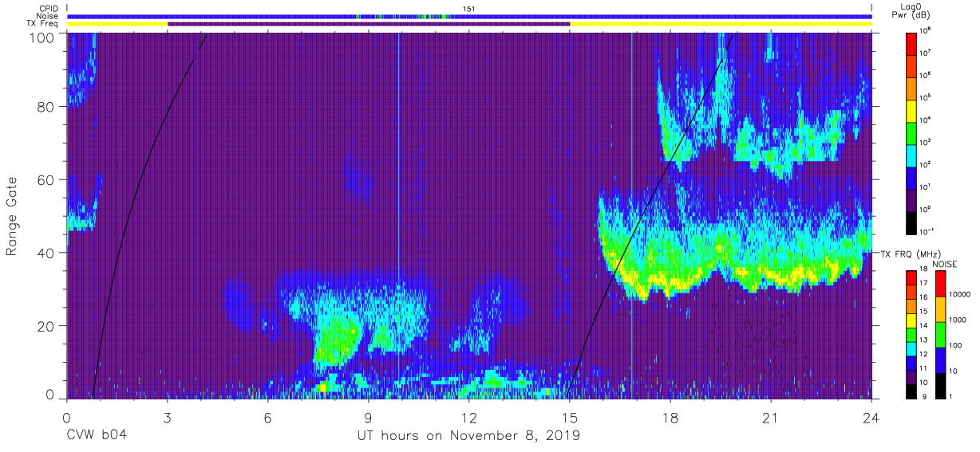Click the CPID label at top left

click(48, 8)
